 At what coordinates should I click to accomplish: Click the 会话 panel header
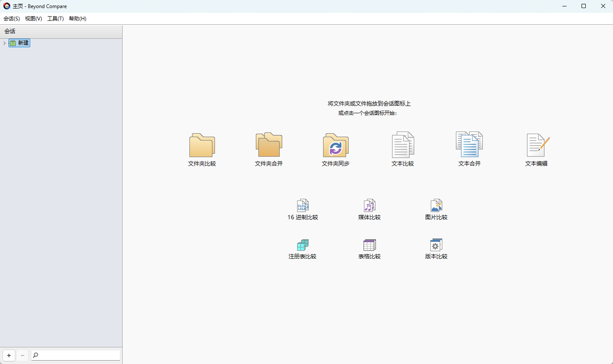[61, 32]
